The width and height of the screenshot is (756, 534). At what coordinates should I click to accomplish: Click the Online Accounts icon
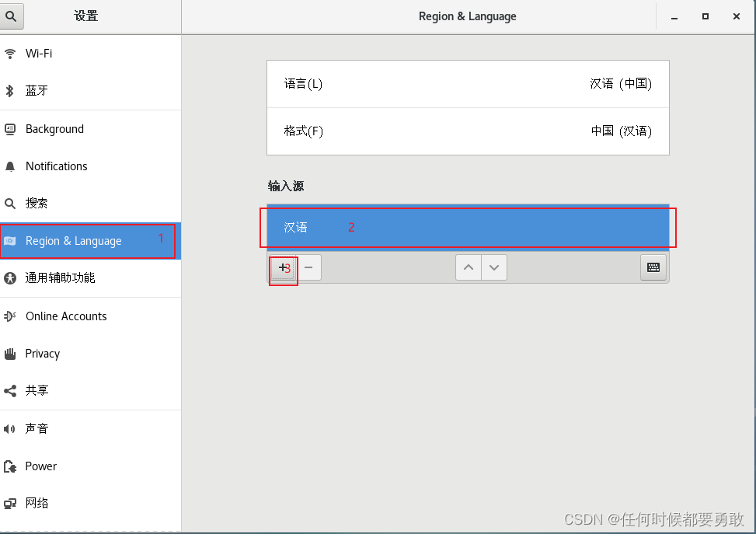coord(9,316)
